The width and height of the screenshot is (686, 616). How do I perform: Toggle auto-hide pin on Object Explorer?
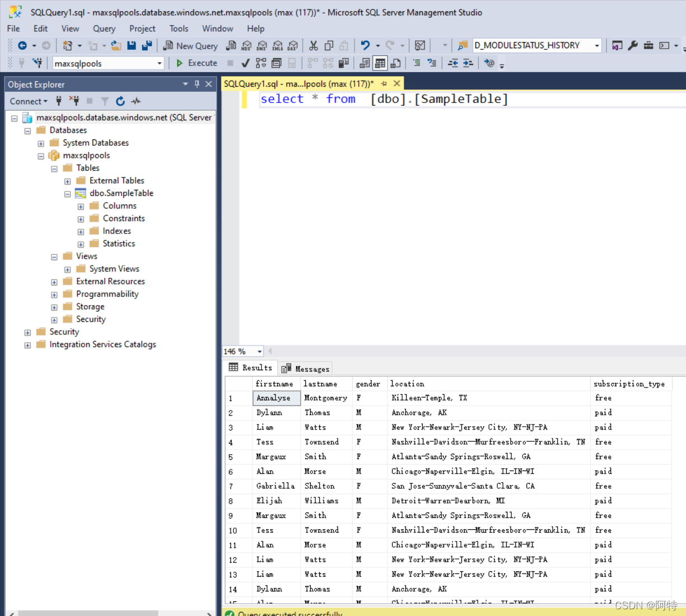tap(197, 84)
